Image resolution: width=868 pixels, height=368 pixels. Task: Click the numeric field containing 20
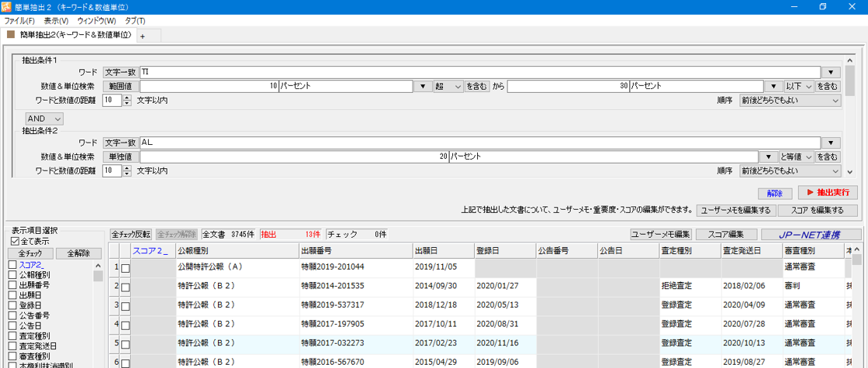[x=294, y=157]
